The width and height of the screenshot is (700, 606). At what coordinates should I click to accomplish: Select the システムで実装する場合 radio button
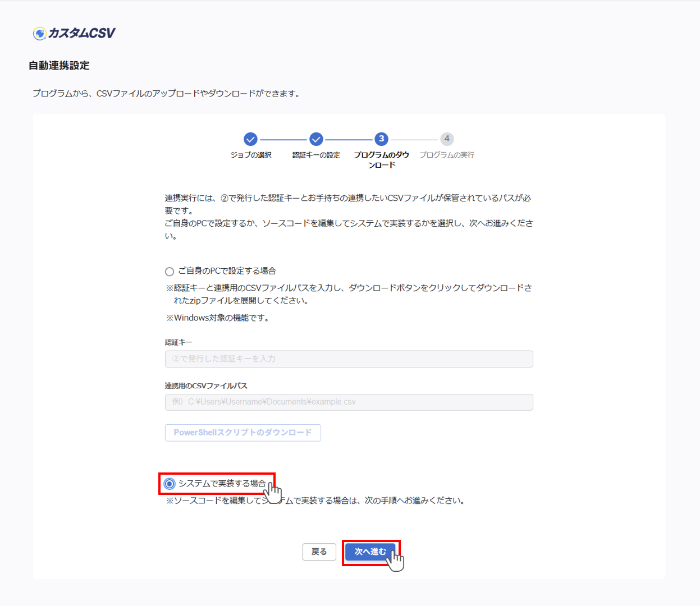(x=170, y=484)
